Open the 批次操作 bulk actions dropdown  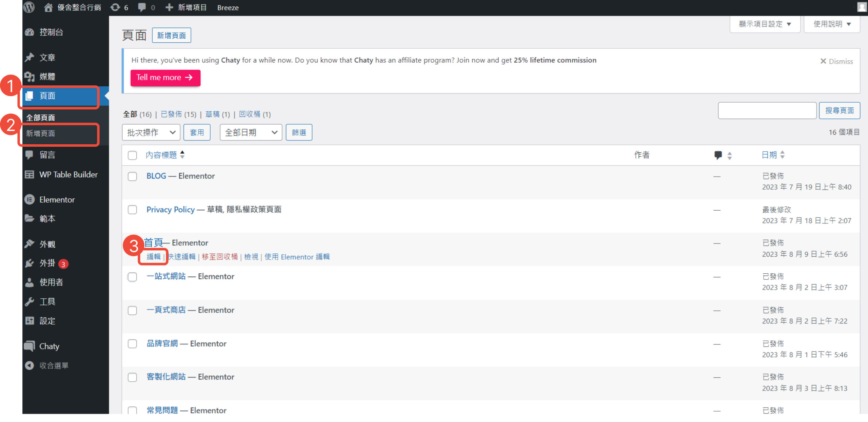point(151,132)
